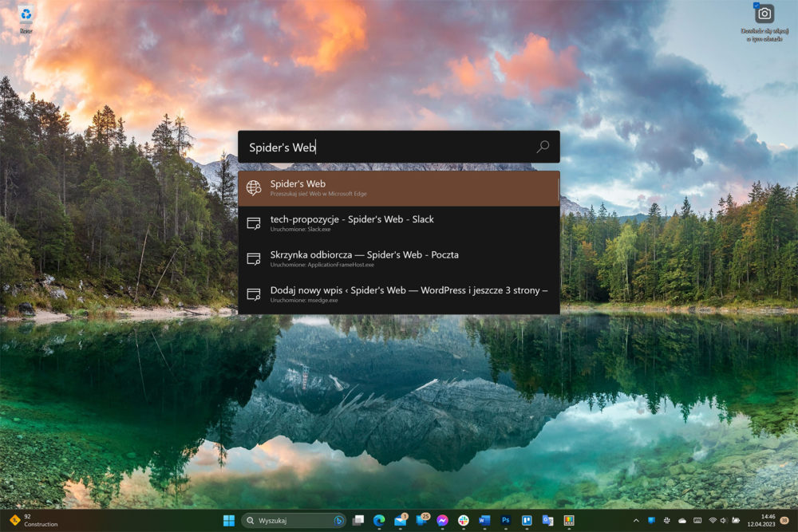Click the window icon beside the Slack result
The image size is (798, 532).
point(254,223)
